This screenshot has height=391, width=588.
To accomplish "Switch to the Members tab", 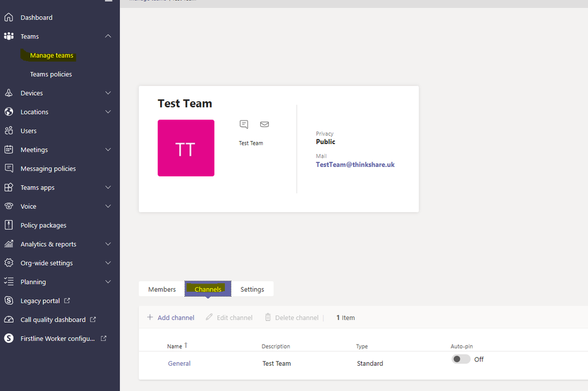I will (162, 289).
